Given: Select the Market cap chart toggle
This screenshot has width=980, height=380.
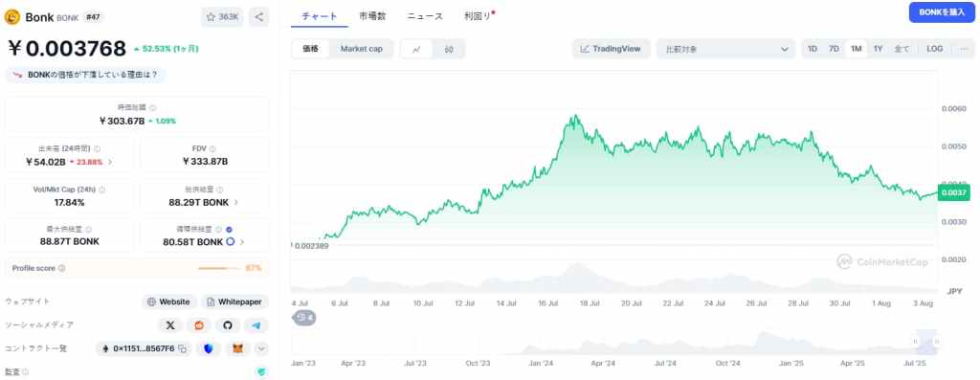Looking at the screenshot, I should click(361, 49).
